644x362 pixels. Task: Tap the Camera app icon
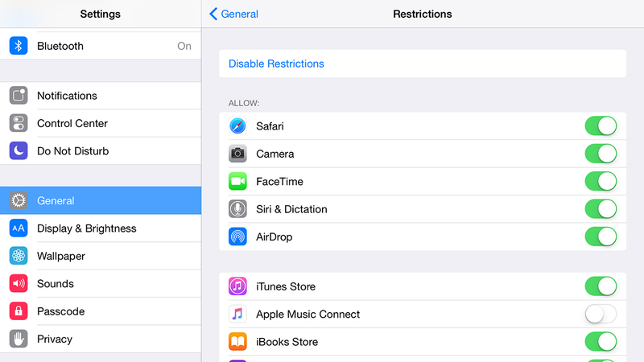(237, 154)
